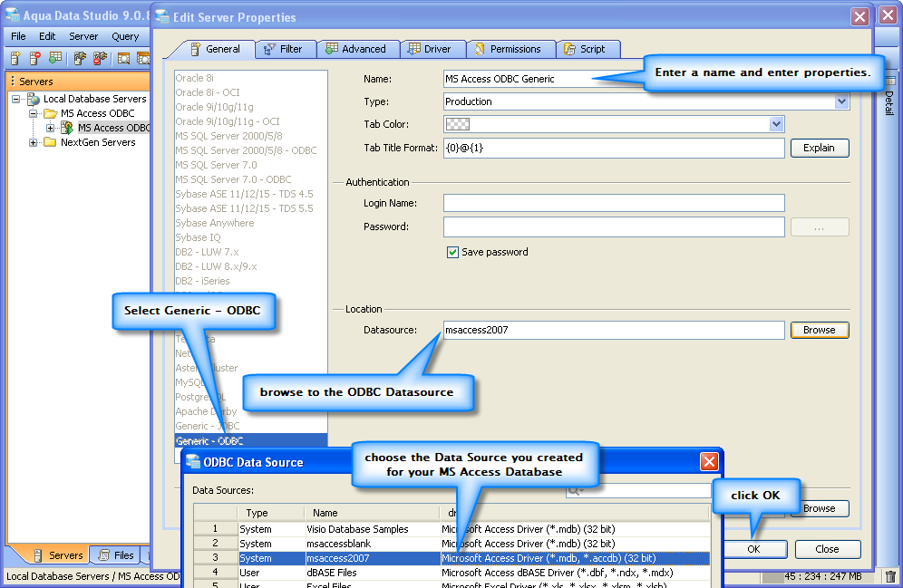Switch to the Permissions tab
The height and width of the screenshot is (588, 903).
pos(510,50)
